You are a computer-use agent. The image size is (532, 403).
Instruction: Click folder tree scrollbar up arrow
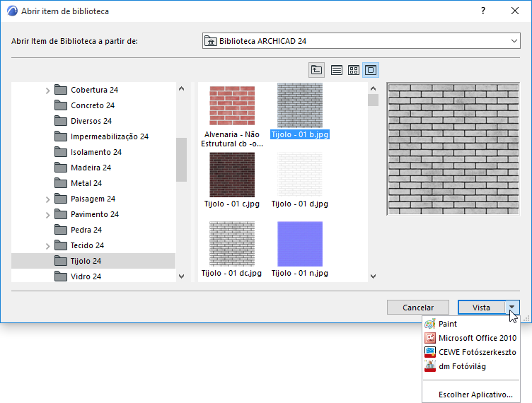tap(182, 89)
